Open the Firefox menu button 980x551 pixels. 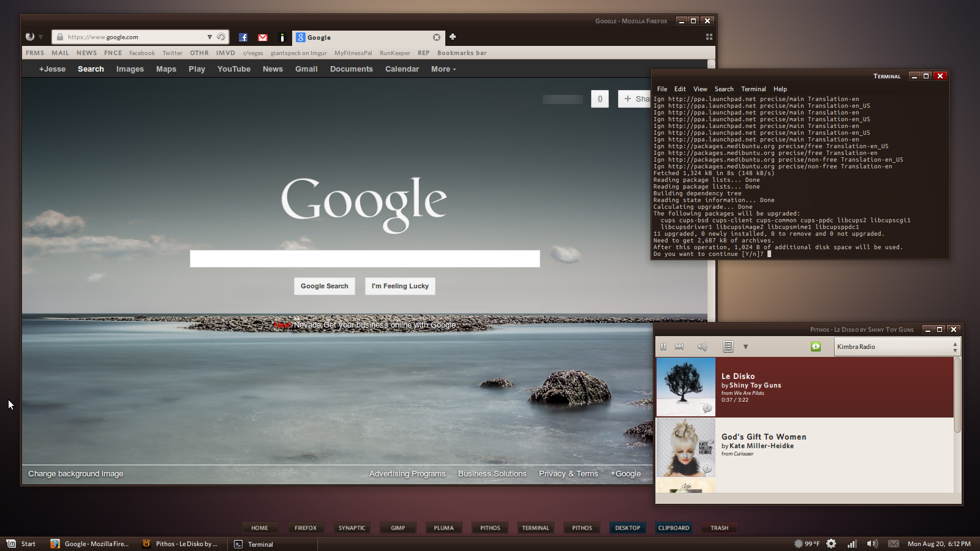click(34, 37)
